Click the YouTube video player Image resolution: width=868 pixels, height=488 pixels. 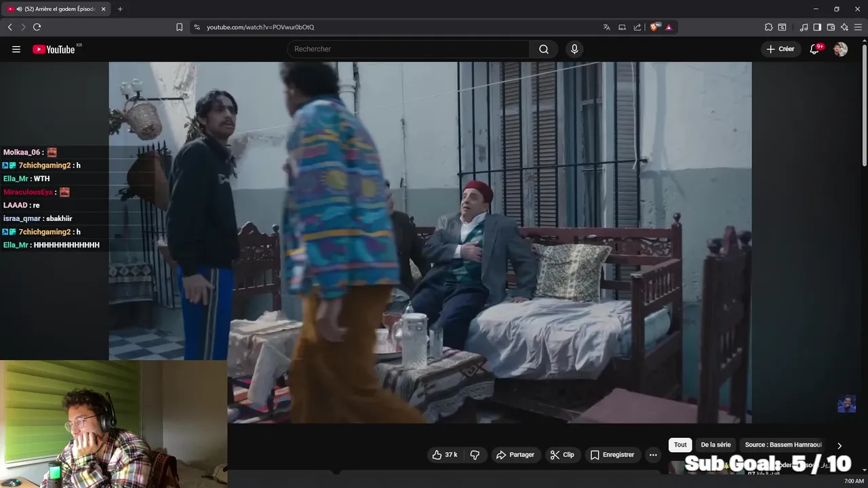430,242
